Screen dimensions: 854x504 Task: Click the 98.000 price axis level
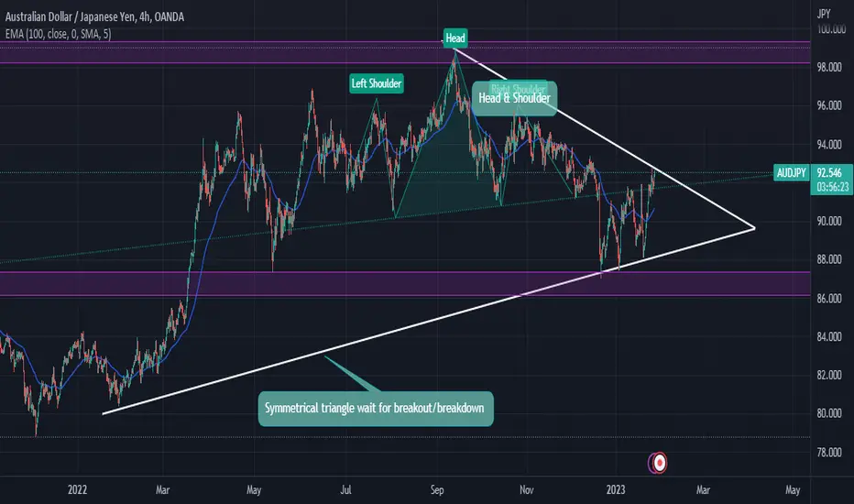829,67
